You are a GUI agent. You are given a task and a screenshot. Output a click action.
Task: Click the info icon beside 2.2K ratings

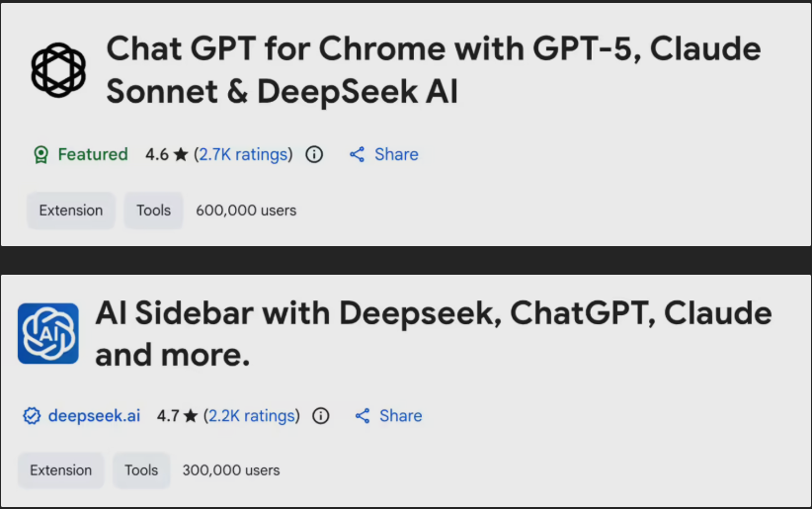pyautogui.click(x=320, y=416)
